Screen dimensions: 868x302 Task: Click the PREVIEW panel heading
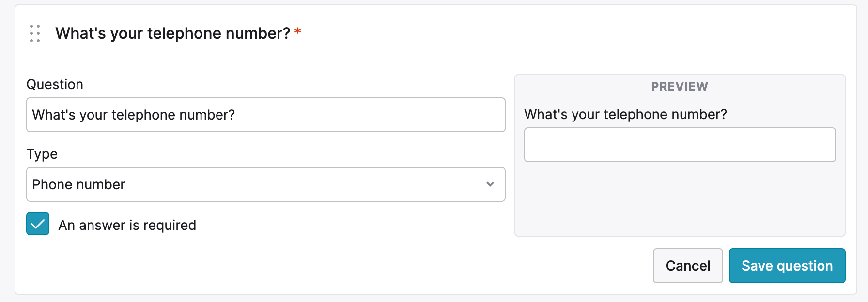(680, 86)
